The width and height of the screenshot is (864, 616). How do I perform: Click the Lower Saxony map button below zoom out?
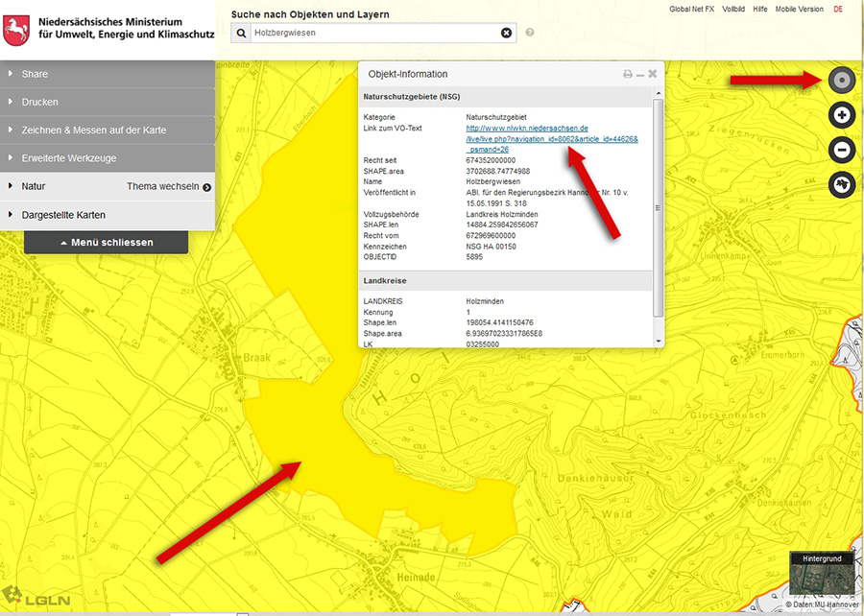pyautogui.click(x=842, y=184)
